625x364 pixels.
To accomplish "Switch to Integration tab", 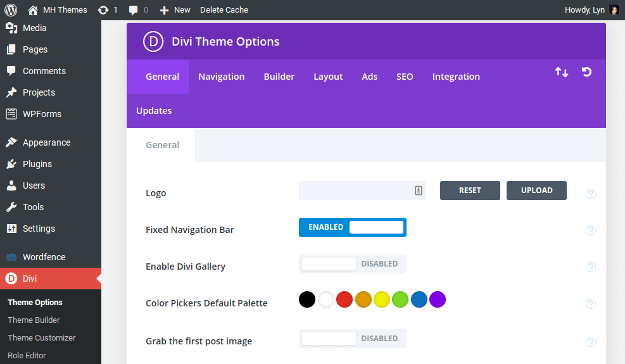I will pyautogui.click(x=456, y=77).
